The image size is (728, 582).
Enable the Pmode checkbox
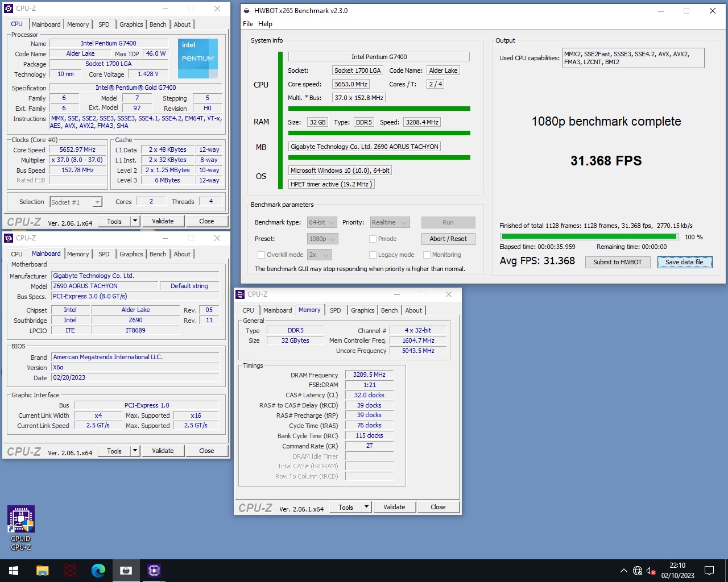point(373,239)
